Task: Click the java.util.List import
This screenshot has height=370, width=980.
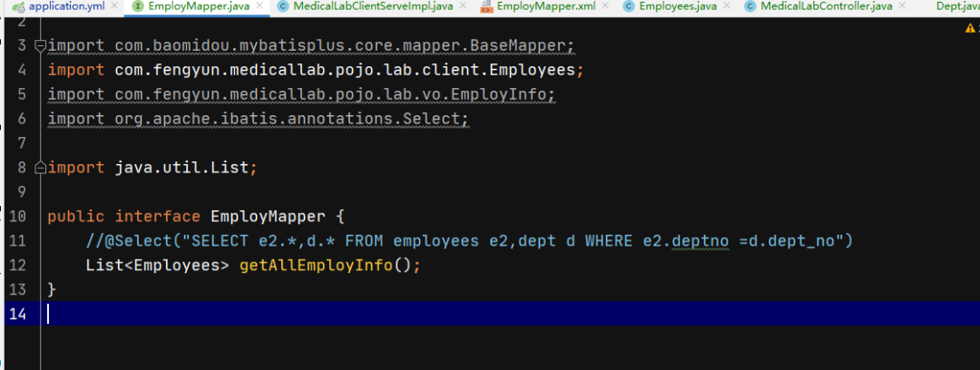Action: [x=152, y=168]
